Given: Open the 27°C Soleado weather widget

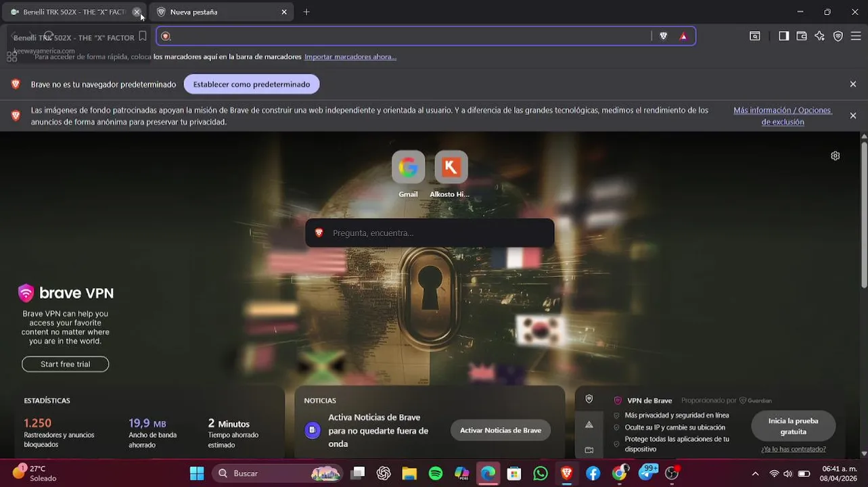Looking at the screenshot, I should tap(35, 473).
